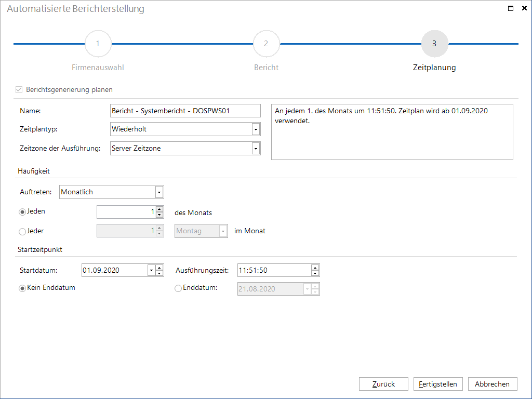This screenshot has height=399, width=532.
Task: Select Kein Enddatum radio button
Action: 22,288
